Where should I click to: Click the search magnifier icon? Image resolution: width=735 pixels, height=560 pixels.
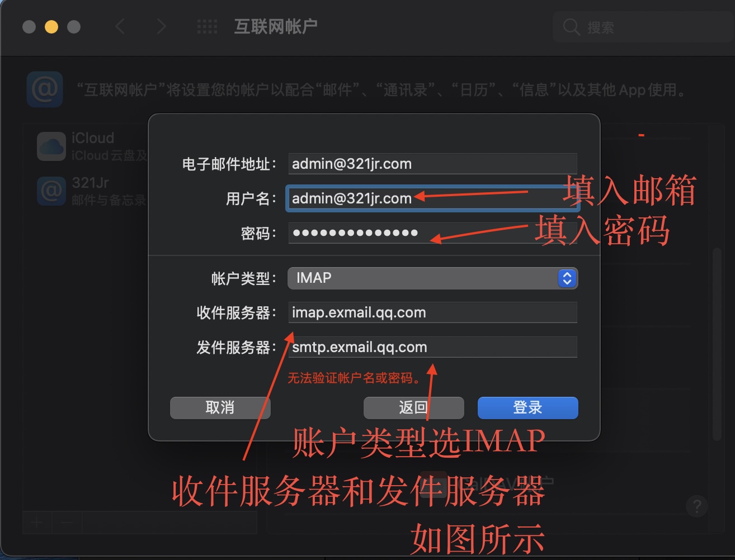tap(571, 27)
